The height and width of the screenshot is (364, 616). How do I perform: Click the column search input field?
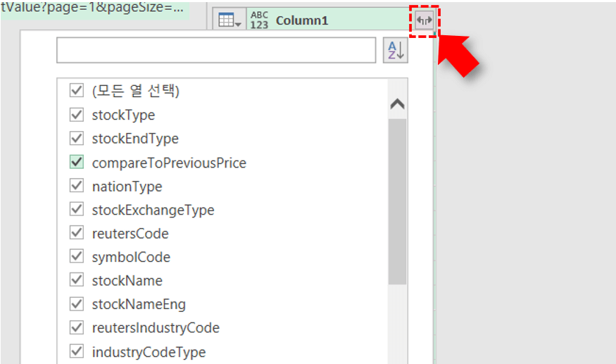[x=216, y=50]
